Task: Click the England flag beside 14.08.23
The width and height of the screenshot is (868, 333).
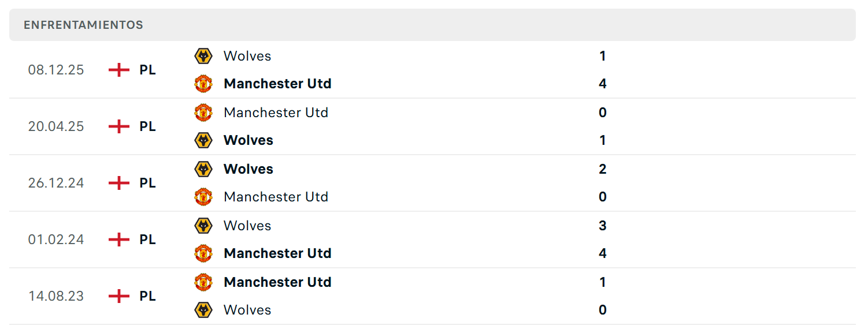Action: click(119, 296)
